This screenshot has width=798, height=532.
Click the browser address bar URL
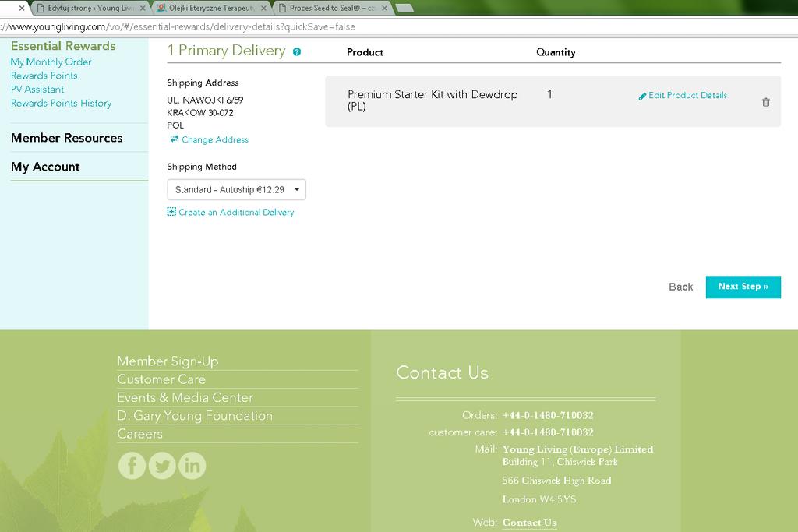point(178,26)
